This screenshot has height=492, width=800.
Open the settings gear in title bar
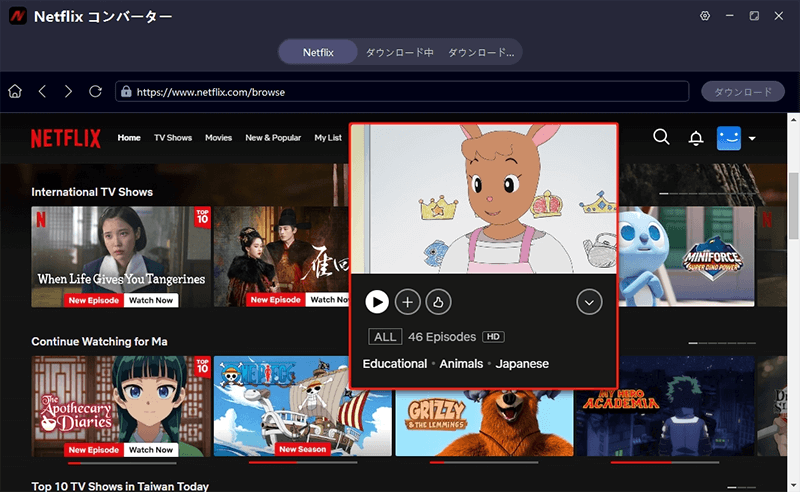tap(705, 17)
